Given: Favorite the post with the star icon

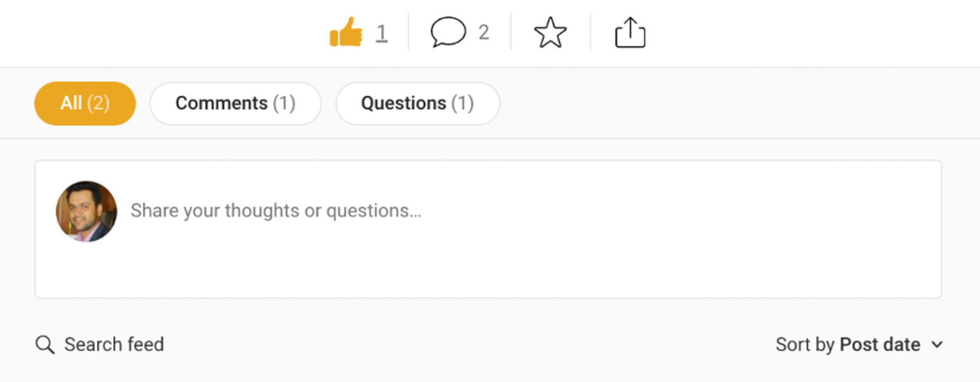Looking at the screenshot, I should pos(550,33).
